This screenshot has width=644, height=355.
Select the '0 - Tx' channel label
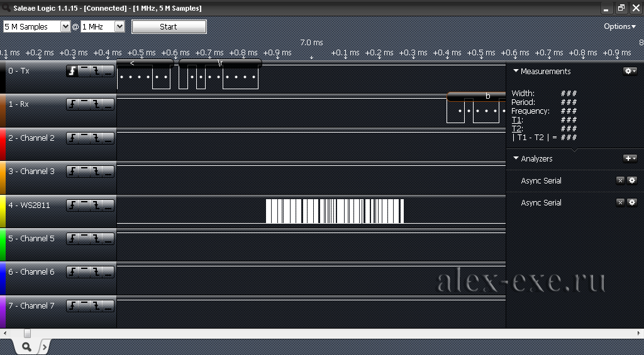[19, 70]
